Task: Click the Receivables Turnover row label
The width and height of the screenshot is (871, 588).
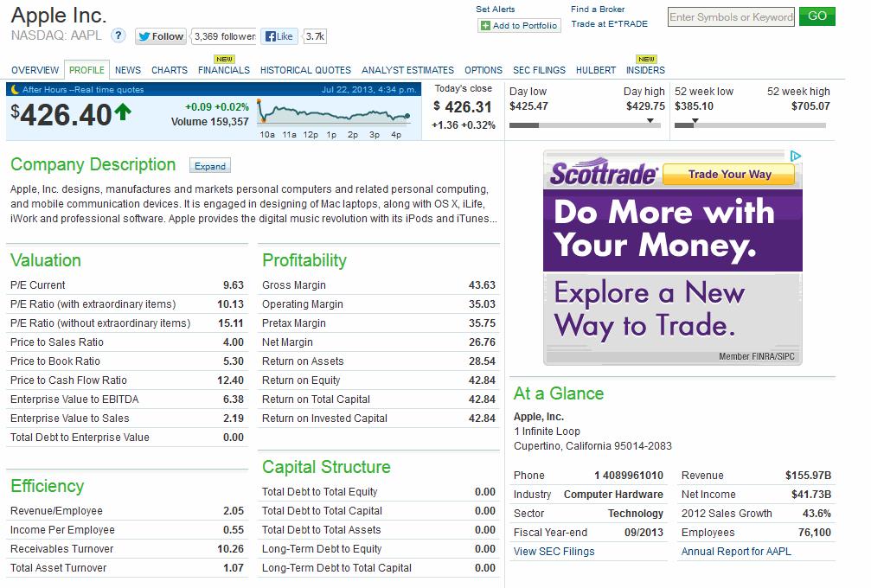Action: (x=61, y=548)
